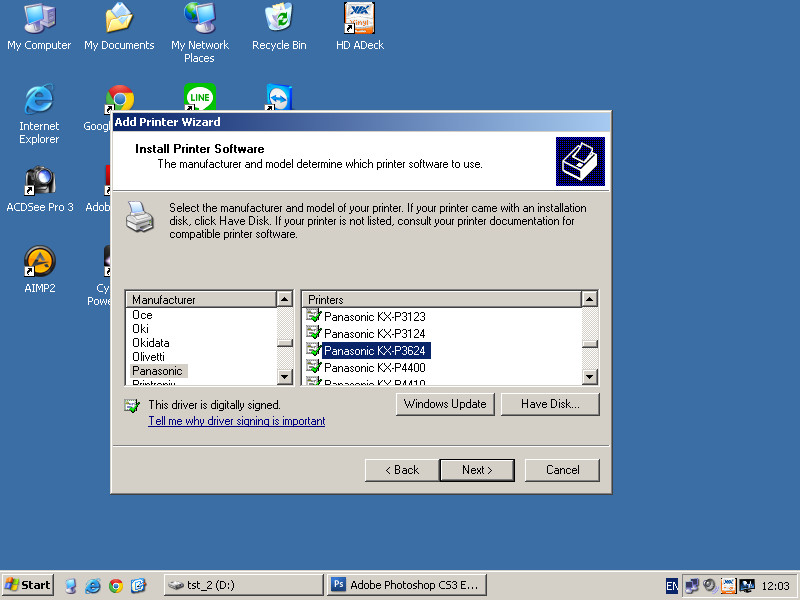Click the fourth quick launch icon beside Chrome
Screen dimensions: 800x600
(138, 585)
